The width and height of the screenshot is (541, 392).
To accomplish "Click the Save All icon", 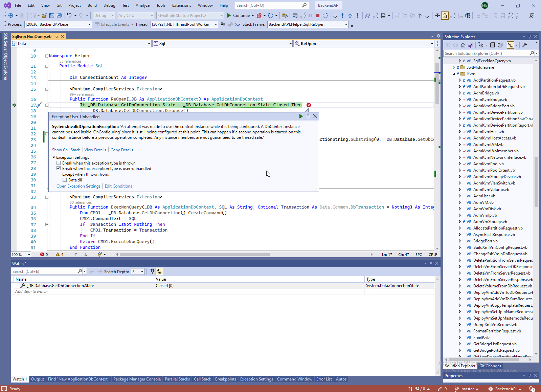I will (x=59, y=16).
